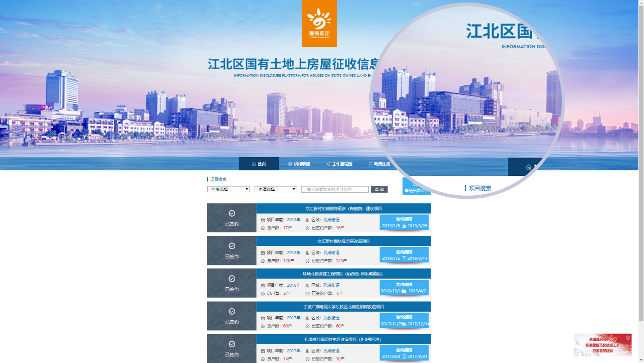The width and height of the screenshot is (644, 363).
Task: Click the document icon beside 政策法规
Action: coord(371,164)
